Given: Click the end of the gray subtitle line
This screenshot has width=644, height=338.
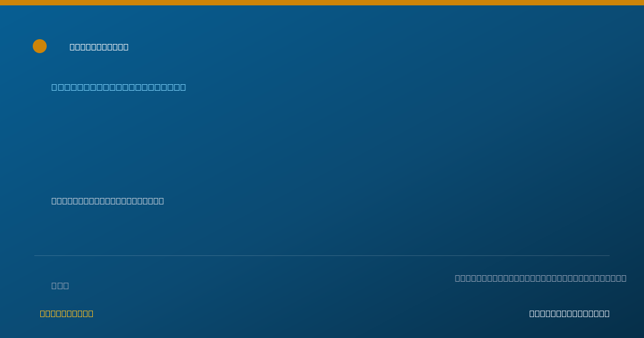Looking at the screenshot, I should pyautogui.click(x=161, y=201).
